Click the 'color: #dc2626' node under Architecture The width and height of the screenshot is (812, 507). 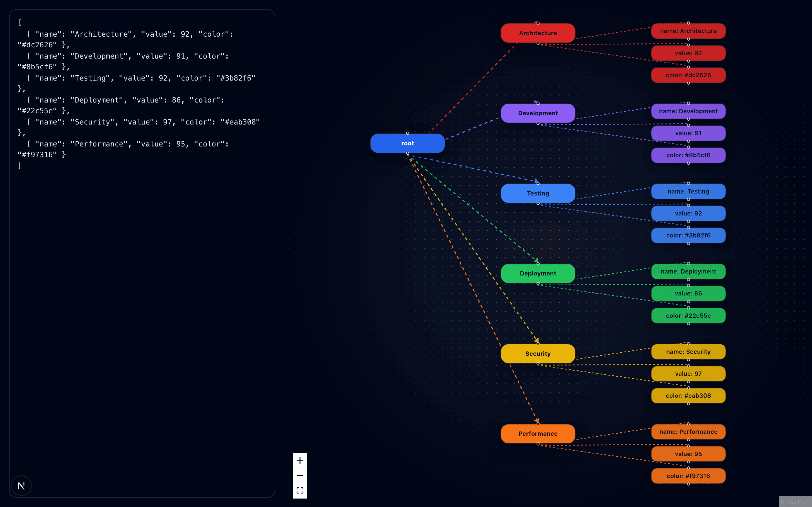688,75
